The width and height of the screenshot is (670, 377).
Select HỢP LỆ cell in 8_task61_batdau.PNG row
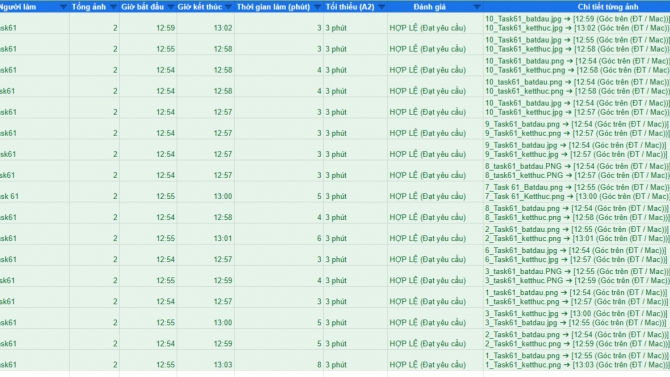435,171
